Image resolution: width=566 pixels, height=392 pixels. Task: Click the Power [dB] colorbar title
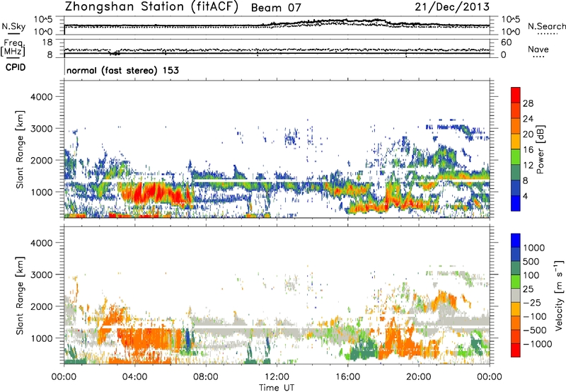coord(540,149)
